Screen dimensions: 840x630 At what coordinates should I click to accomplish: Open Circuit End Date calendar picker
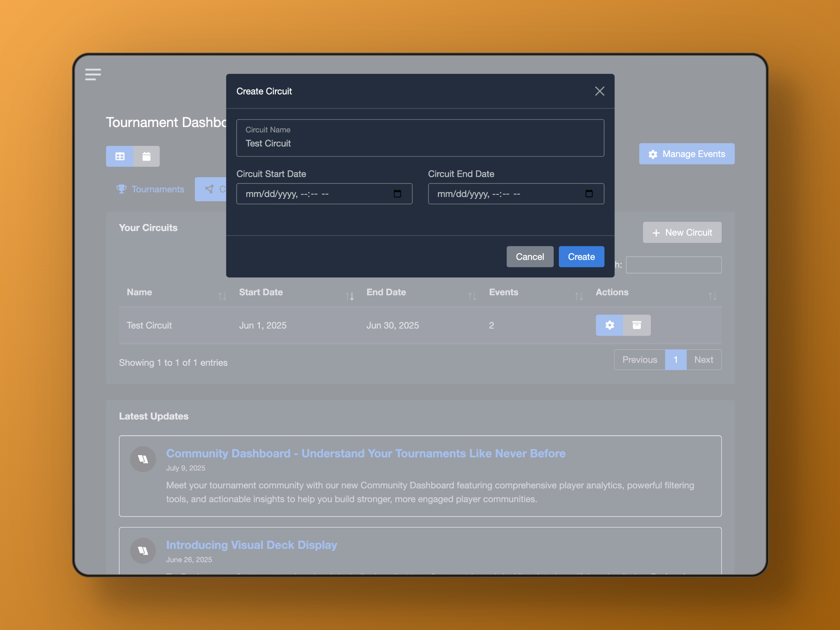point(589,193)
